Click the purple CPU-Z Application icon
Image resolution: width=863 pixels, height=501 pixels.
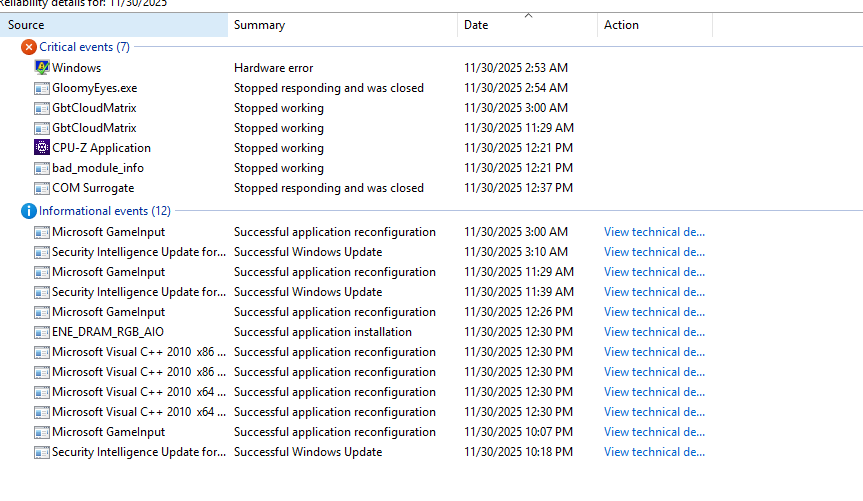point(42,148)
